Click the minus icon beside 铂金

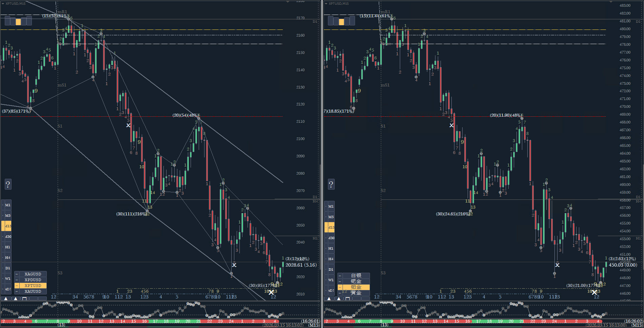coord(340,287)
